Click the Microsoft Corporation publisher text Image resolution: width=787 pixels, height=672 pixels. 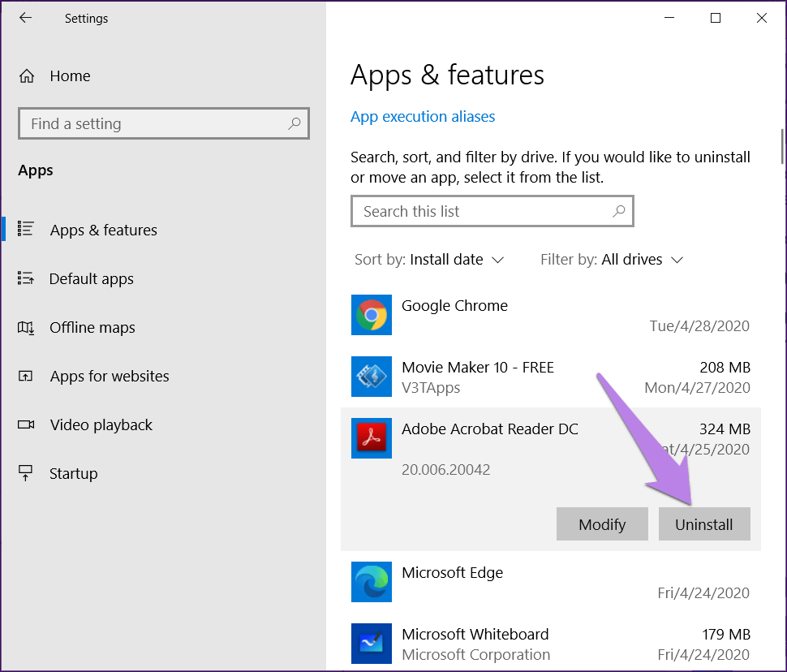pos(475,654)
